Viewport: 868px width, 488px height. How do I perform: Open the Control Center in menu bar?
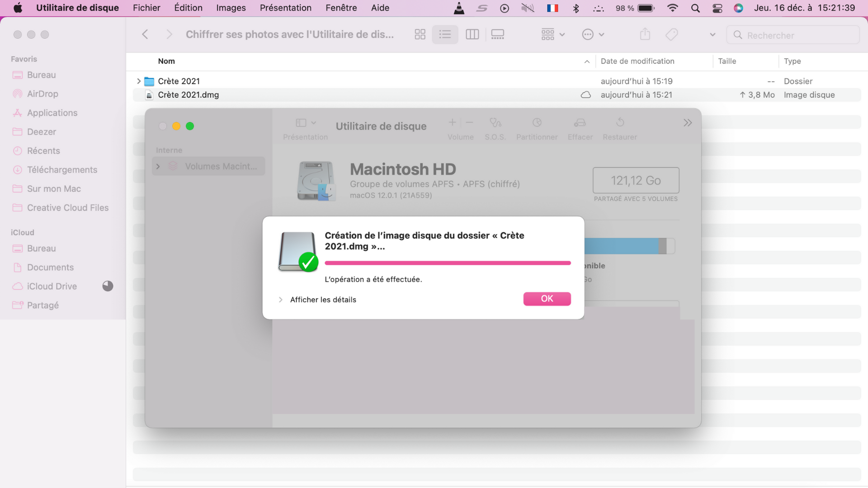[717, 8]
